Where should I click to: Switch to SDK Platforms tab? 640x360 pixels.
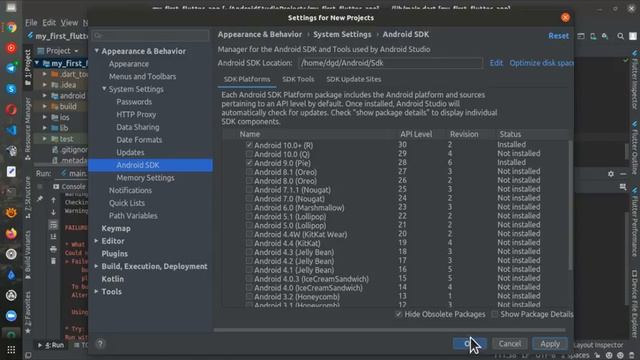[247, 79]
